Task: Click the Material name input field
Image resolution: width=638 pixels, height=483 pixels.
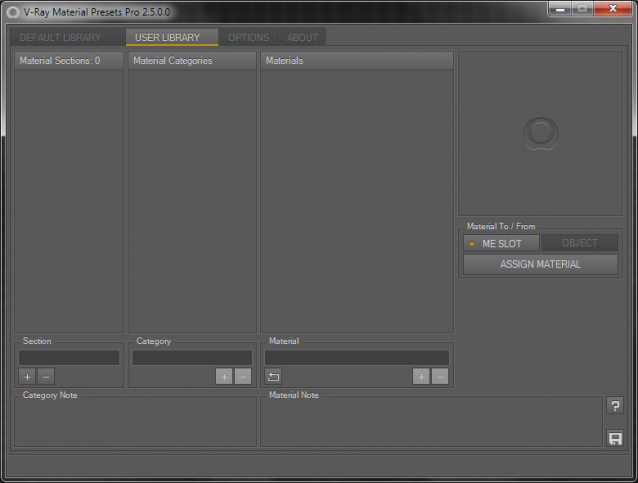Action: [x=357, y=358]
